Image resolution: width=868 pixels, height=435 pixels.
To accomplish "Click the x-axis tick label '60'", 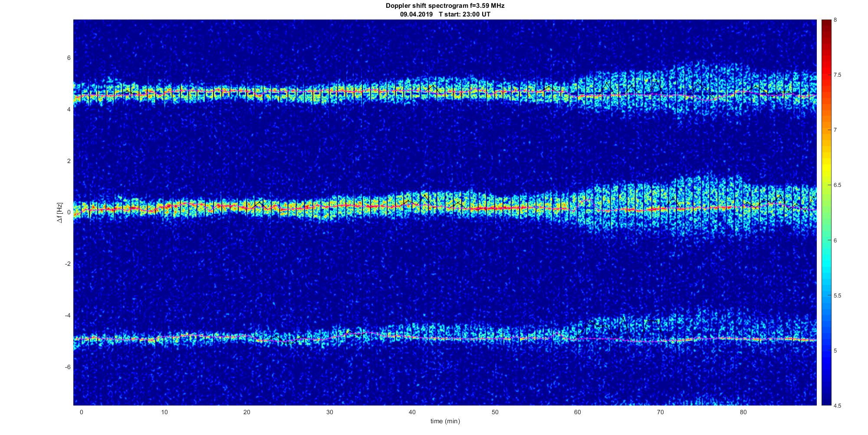I will click(x=578, y=412).
